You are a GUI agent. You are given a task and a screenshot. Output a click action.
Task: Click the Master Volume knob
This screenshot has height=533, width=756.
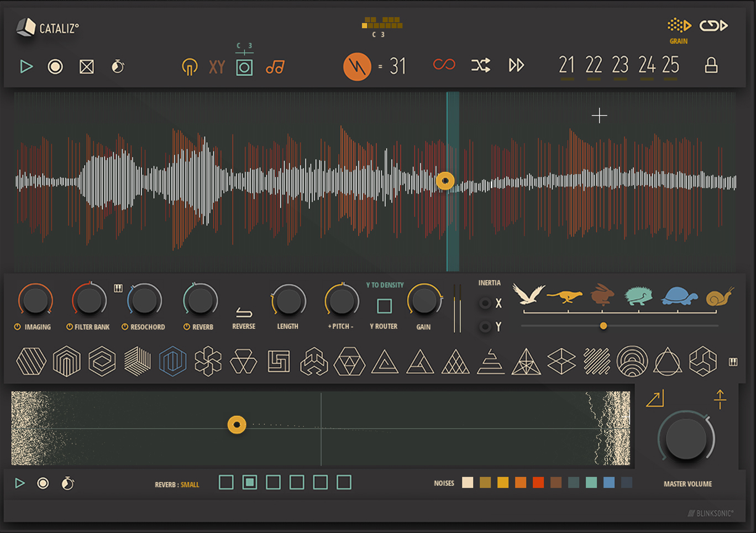(686, 439)
